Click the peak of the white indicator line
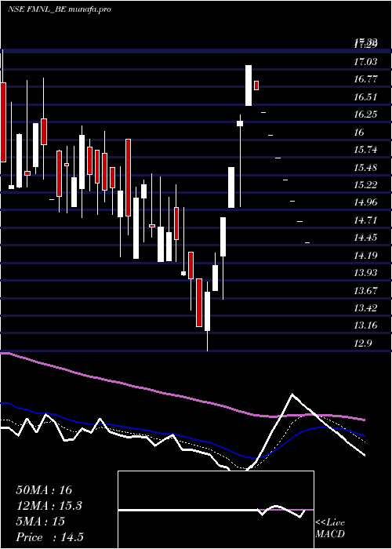The image size is (392, 549). coord(292,394)
